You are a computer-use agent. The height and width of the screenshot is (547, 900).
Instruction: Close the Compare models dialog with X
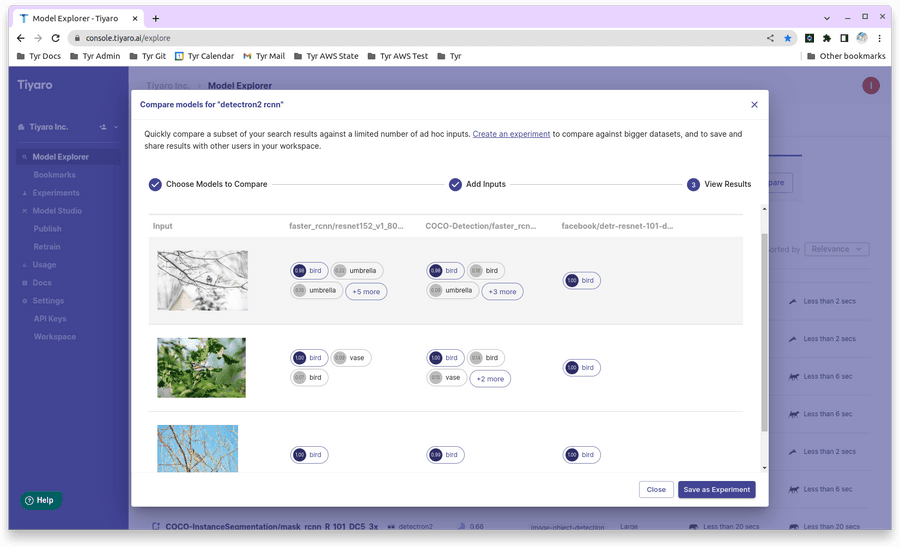(x=754, y=104)
